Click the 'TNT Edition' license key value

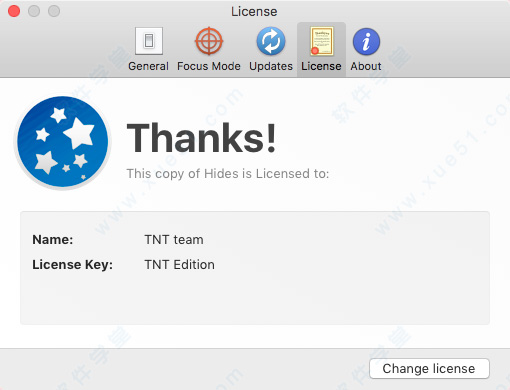[179, 265]
